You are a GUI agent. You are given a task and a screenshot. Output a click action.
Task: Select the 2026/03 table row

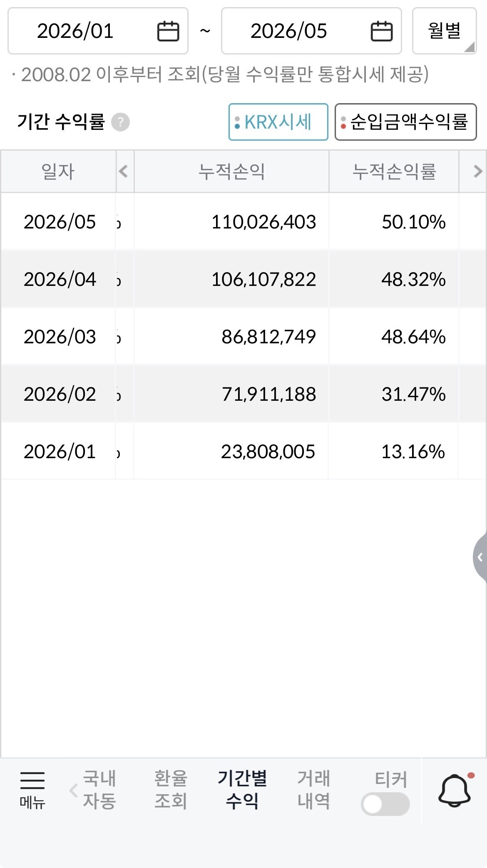click(243, 336)
